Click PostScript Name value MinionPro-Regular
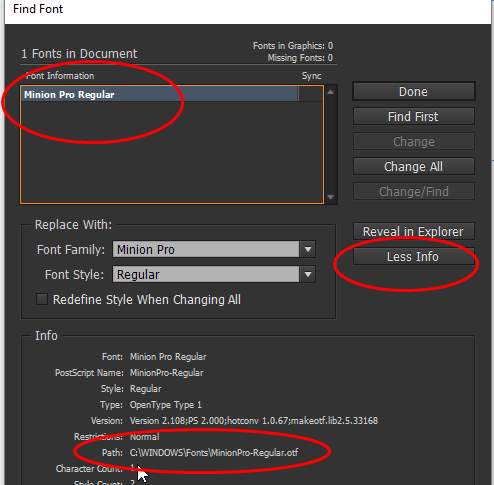Screen dimensions: 494x485 point(167,373)
